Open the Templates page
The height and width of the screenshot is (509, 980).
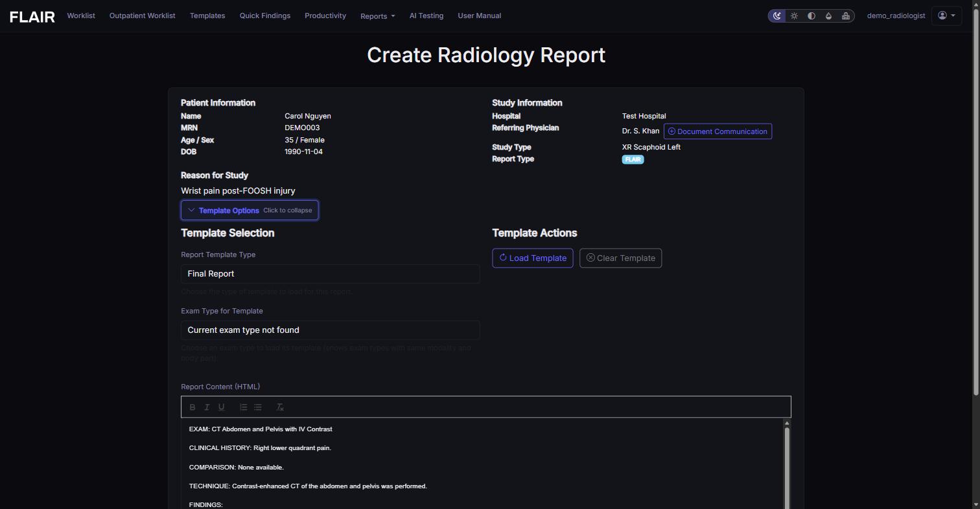click(207, 16)
